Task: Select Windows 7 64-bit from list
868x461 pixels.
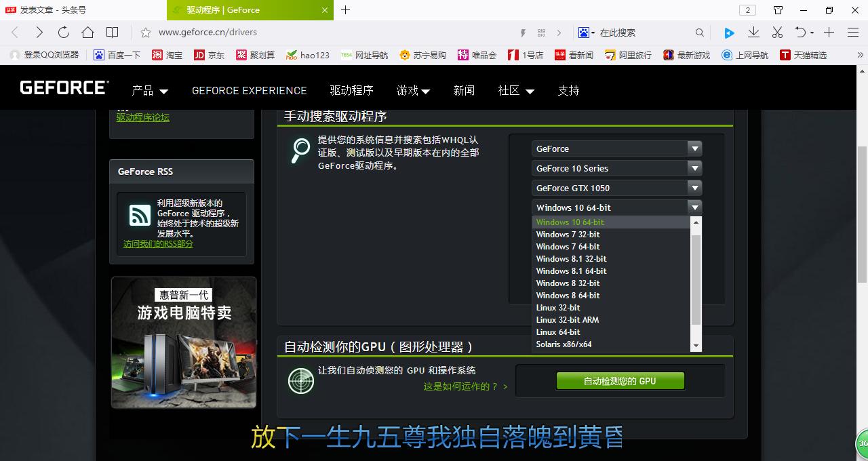Action: pyautogui.click(x=611, y=247)
